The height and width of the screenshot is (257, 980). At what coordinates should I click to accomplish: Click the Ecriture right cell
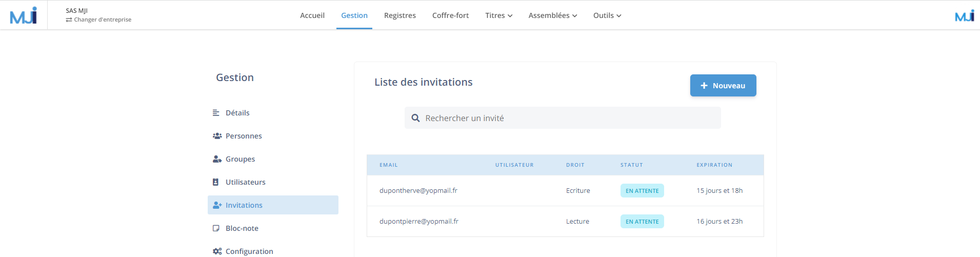(x=578, y=191)
